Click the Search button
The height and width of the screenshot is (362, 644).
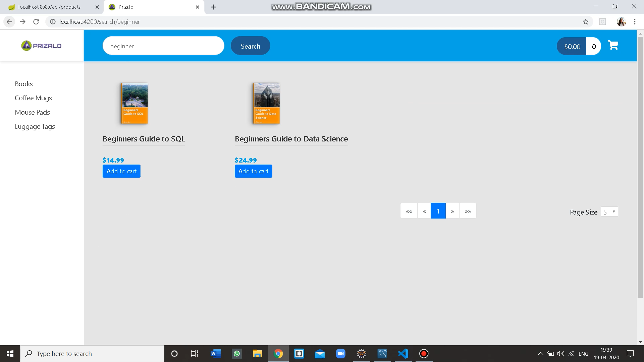click(250, 46)
